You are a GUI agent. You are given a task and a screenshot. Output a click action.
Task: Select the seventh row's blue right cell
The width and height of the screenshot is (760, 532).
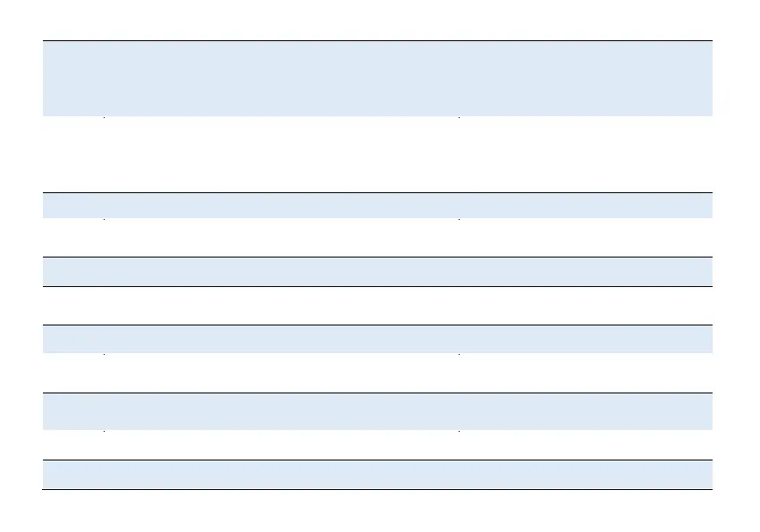click(586, 338)
